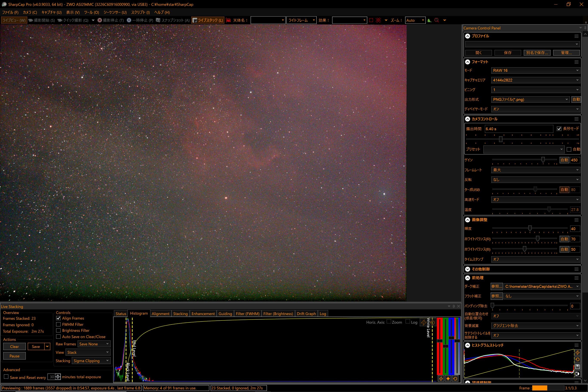The width and height of the screenshot is (588, 392).
Task: Click the save icon in the ヒストグラムストレッチ panel
Action: click(577, 367)
